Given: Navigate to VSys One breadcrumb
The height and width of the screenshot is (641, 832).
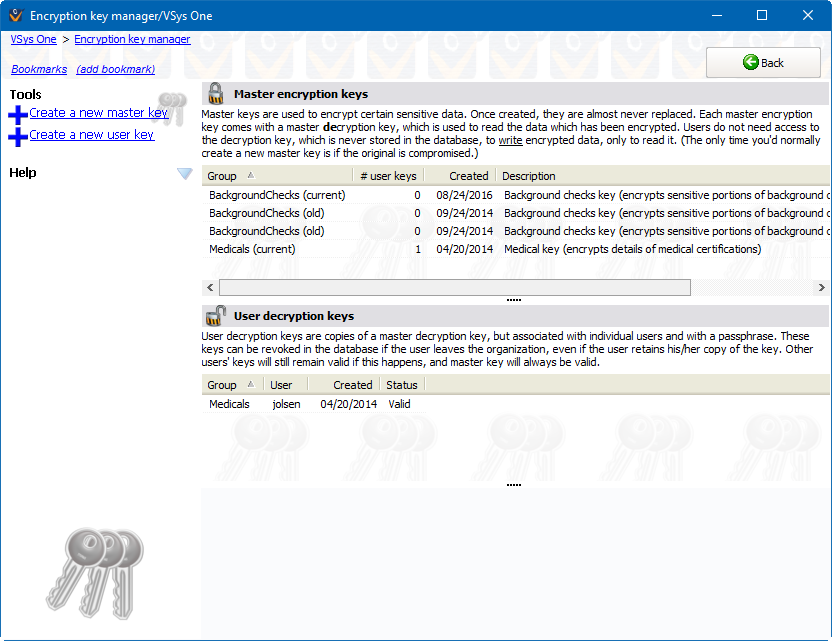Looking at the screenshot, I should pyautogui.click(x=34, y=40).
